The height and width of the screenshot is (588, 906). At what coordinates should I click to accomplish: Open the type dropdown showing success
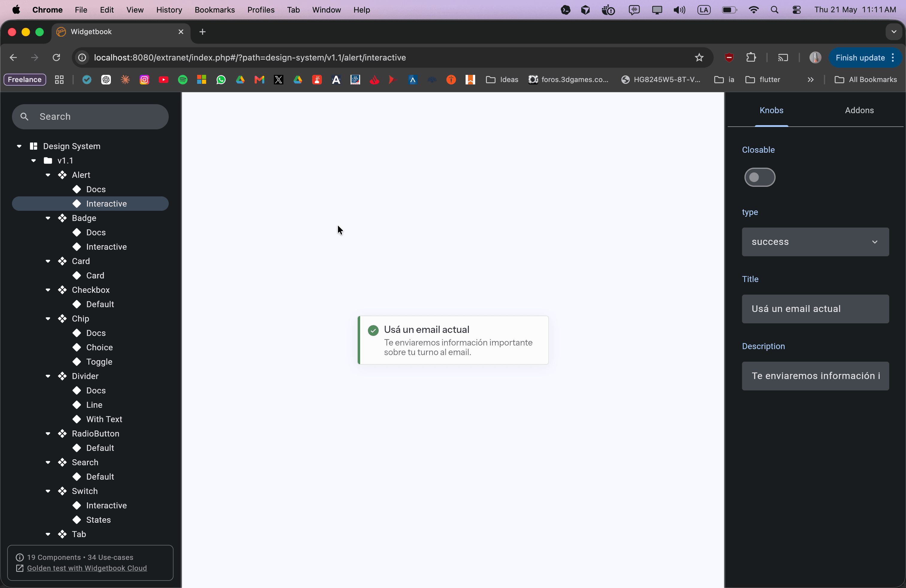pos(815,242)
